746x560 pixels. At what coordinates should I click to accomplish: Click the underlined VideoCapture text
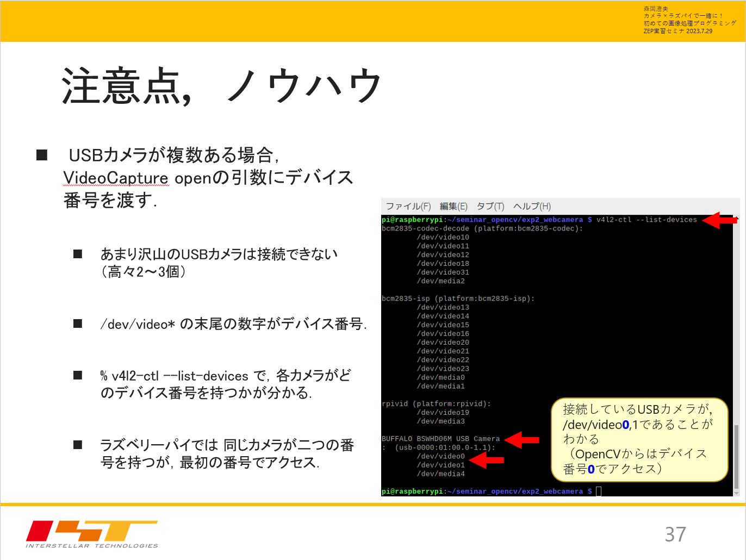[116, 178]
